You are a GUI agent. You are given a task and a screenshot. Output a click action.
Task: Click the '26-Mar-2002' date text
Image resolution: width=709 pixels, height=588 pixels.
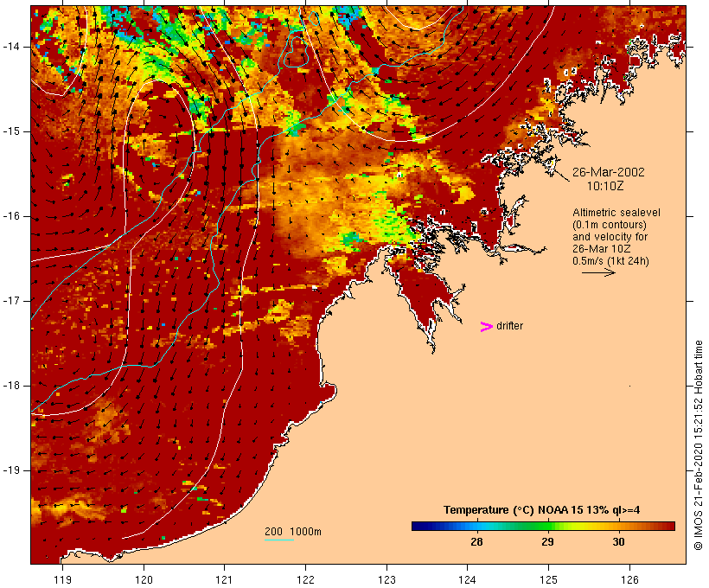point(608,172)
